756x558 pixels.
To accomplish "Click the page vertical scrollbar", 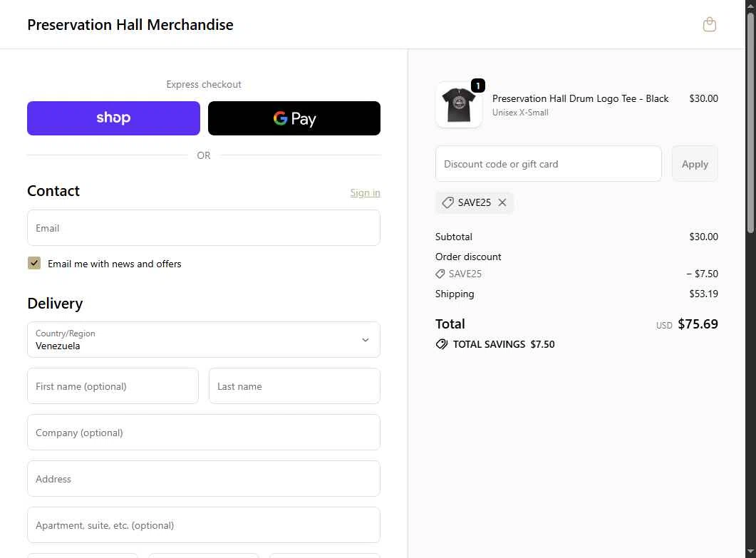I will (750, 279).
